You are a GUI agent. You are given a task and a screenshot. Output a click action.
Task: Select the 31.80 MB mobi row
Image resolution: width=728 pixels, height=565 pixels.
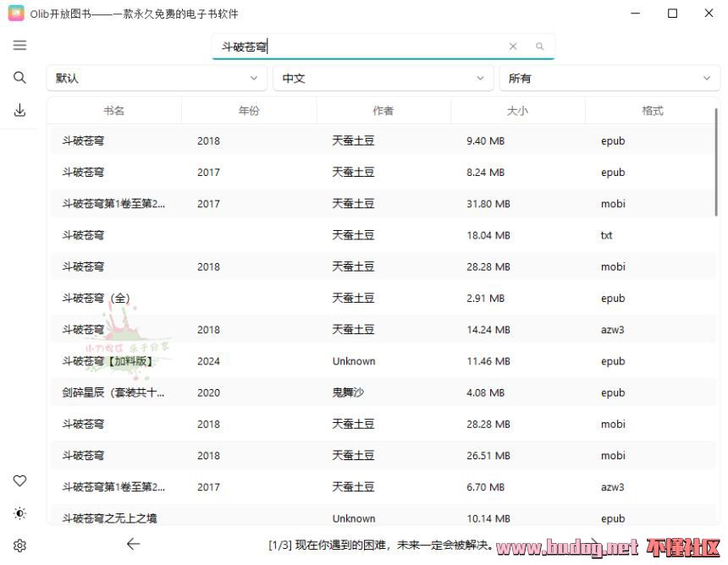click(383, 204)
